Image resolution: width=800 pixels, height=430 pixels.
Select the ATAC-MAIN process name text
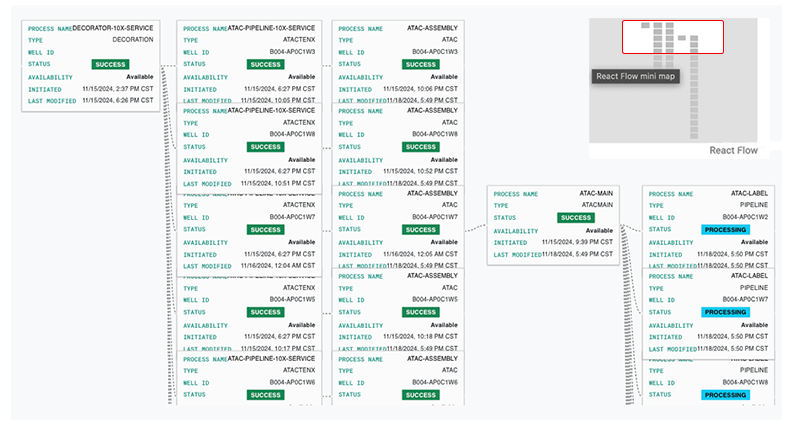[598, 193]
